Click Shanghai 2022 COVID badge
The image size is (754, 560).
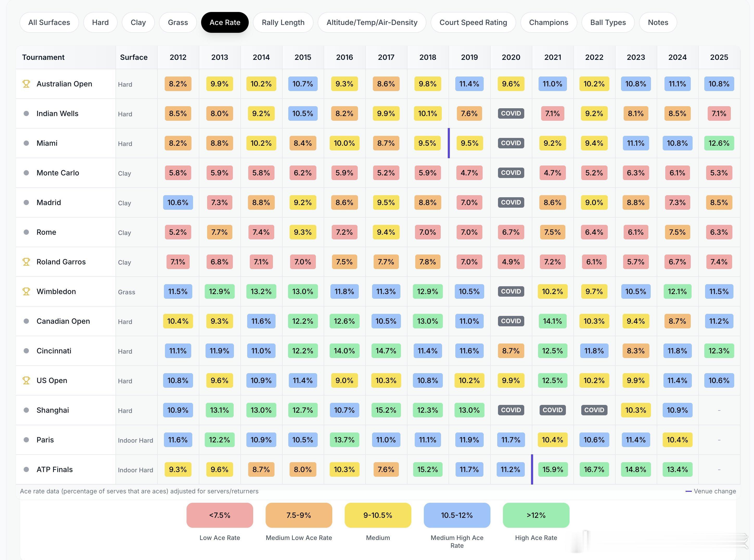coord(594,410)
